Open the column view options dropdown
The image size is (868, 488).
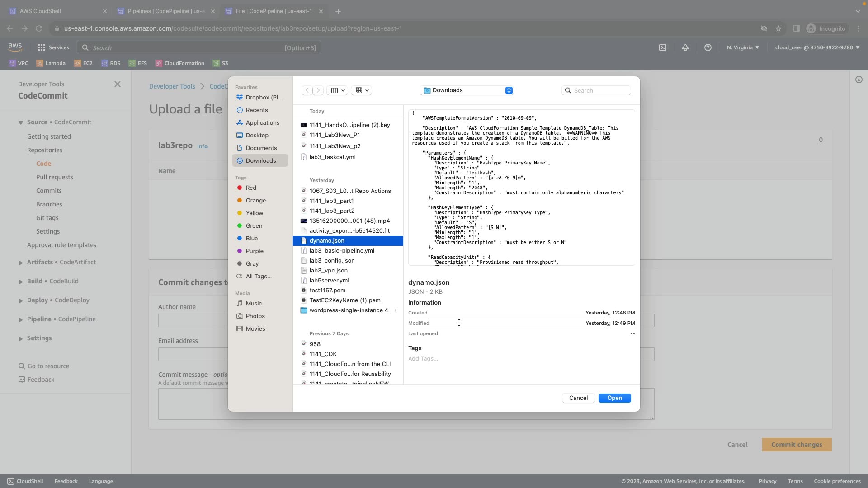(338, 90)
